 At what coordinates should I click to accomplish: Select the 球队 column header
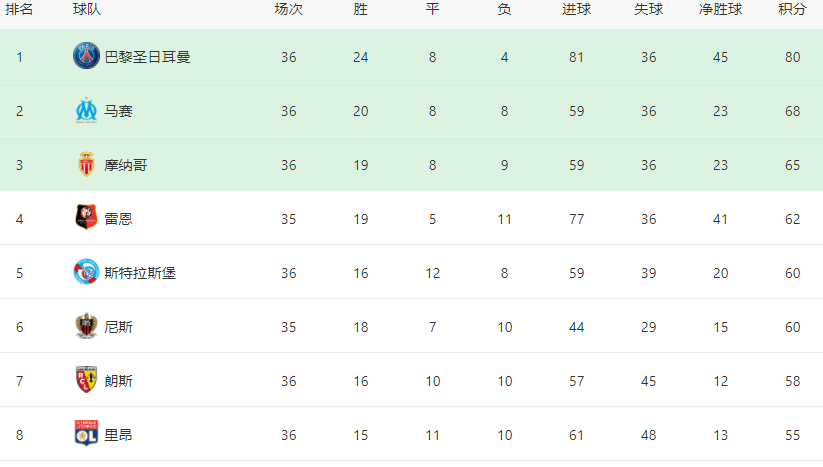coord(87,9)
